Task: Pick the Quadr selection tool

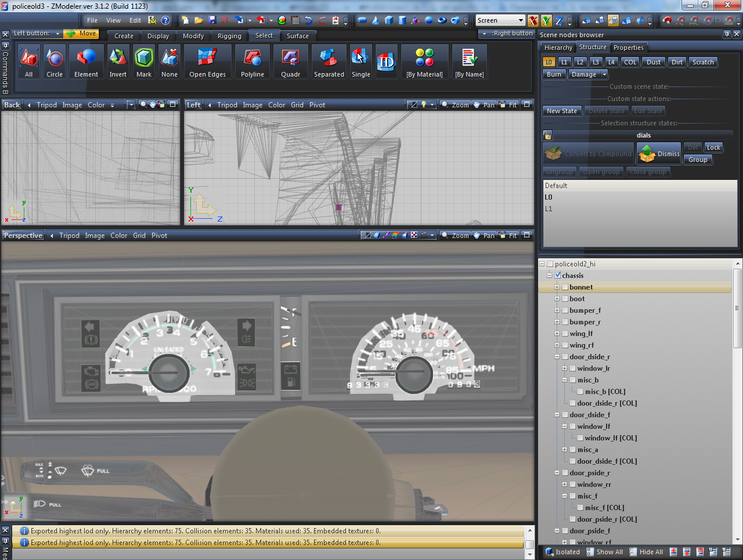Action: coord(290,62)
